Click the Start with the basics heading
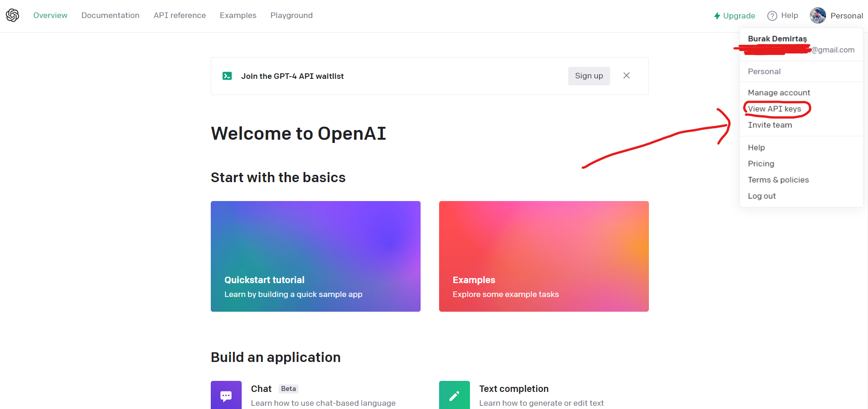 coord(278,178)
